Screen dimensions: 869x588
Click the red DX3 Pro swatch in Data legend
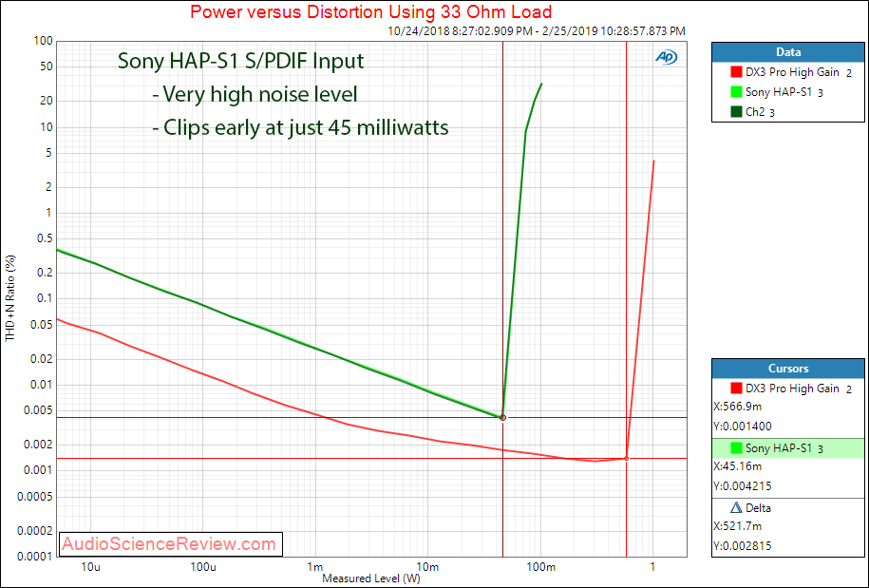tap(736, 72)
